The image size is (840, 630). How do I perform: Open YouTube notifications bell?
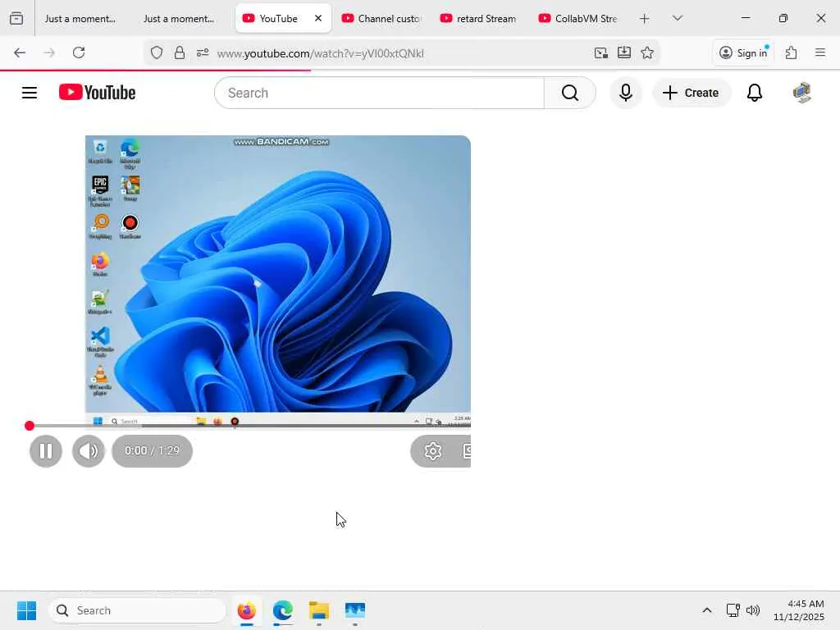tap(755, 93)
